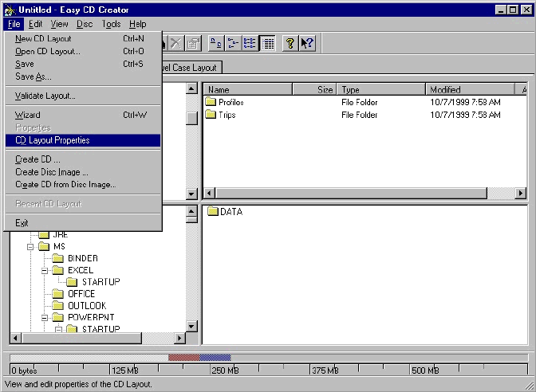Select the DATA folder icon
This screenshot has height=392, width=536.
coord(213,211)
